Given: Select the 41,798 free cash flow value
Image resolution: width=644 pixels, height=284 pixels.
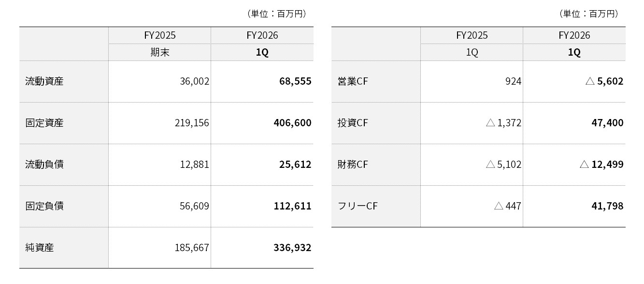Looking at the screenshot, I should click(607, 206).
